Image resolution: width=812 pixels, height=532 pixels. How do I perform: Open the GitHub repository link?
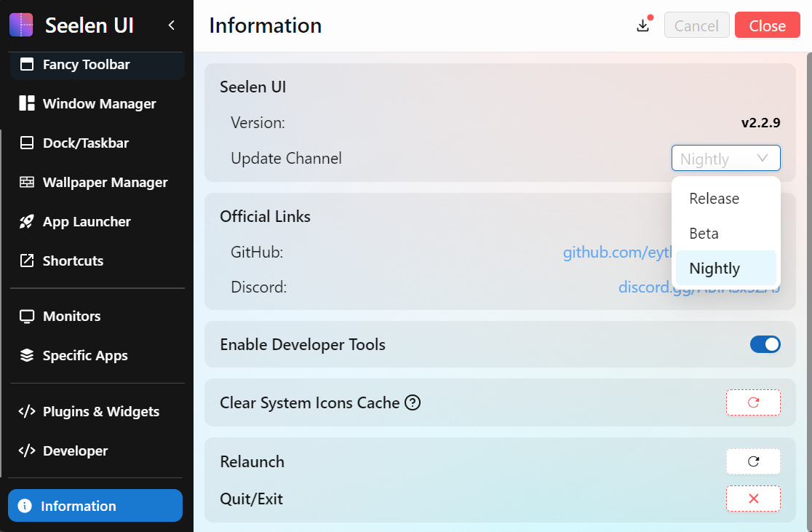click(x=617, y=253)
